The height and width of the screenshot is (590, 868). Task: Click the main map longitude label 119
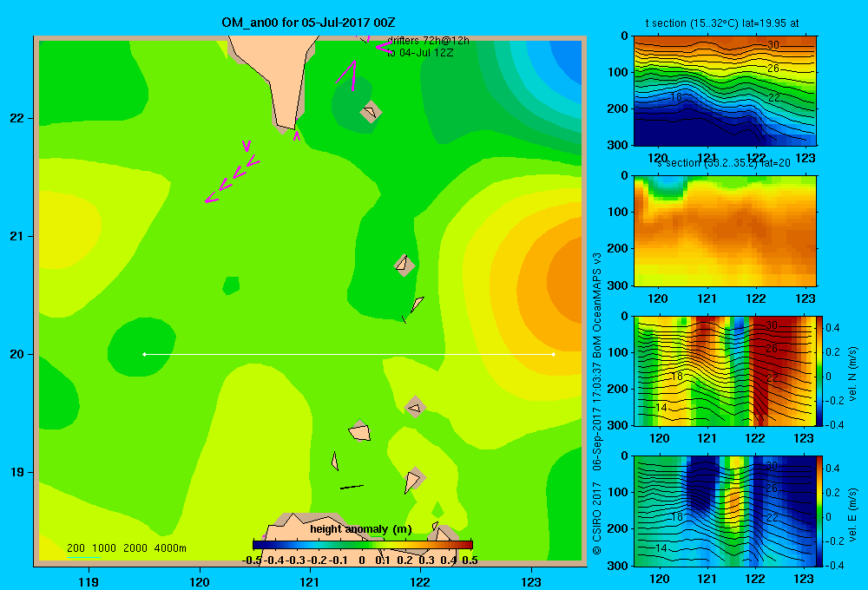coord(89,581)
